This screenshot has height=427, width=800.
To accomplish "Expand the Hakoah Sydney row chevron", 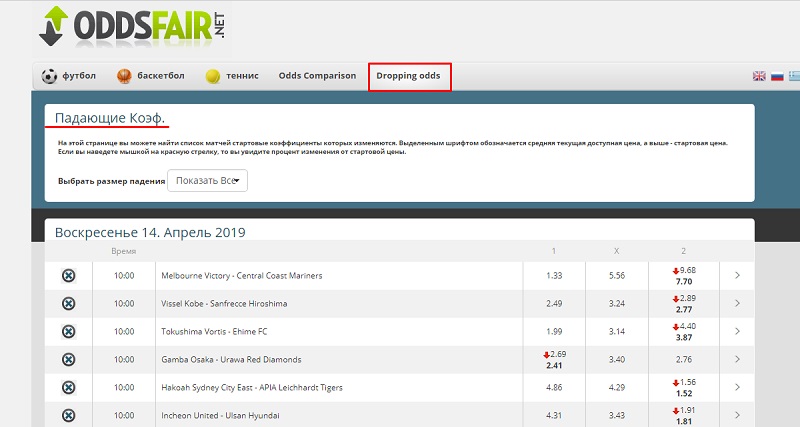I will point(737,388).
